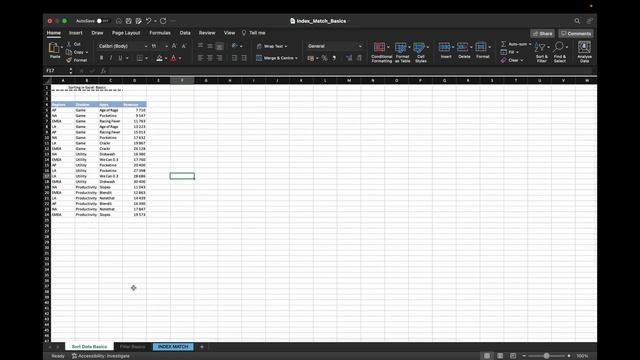Add a new sheet with the plus button
Image resolution: width=640 pixels, height=360 pixels.
tap(202, 347)
